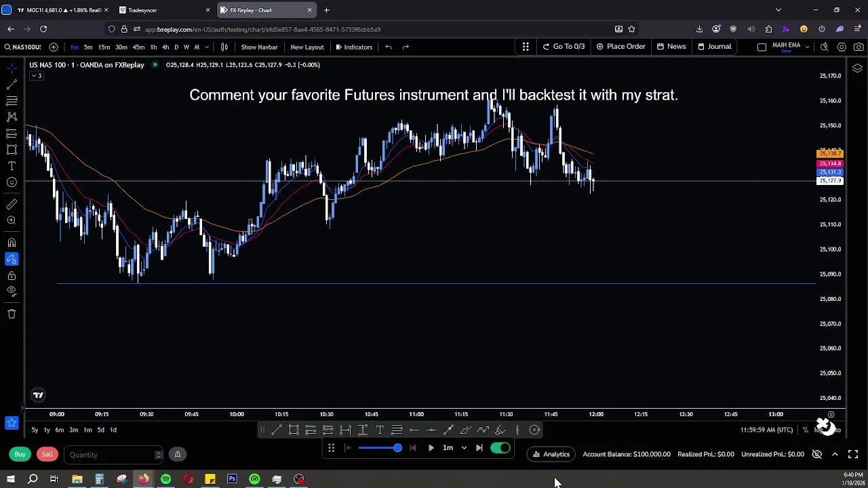Select the text tool in left sidebar

point(12,166)
